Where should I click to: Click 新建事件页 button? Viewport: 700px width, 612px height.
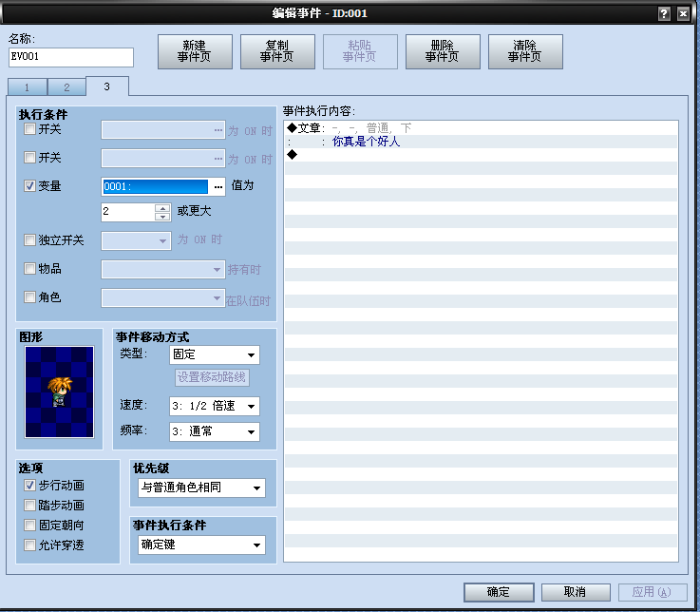coord(195,51)
